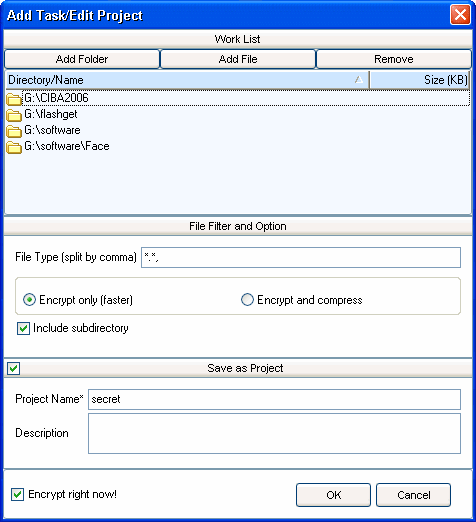
Task: Choose Encrypt and compress option
Action: (x=247, y=300)
